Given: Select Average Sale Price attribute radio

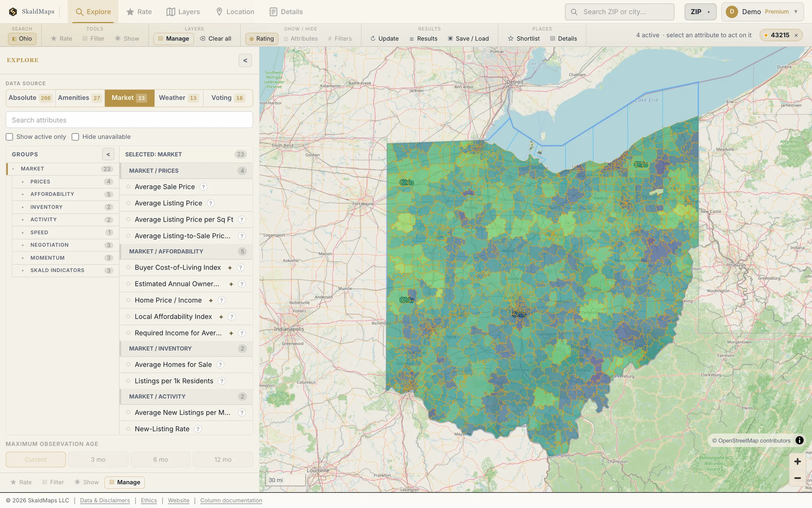Looking at the screenshot, I should (128, 187).
